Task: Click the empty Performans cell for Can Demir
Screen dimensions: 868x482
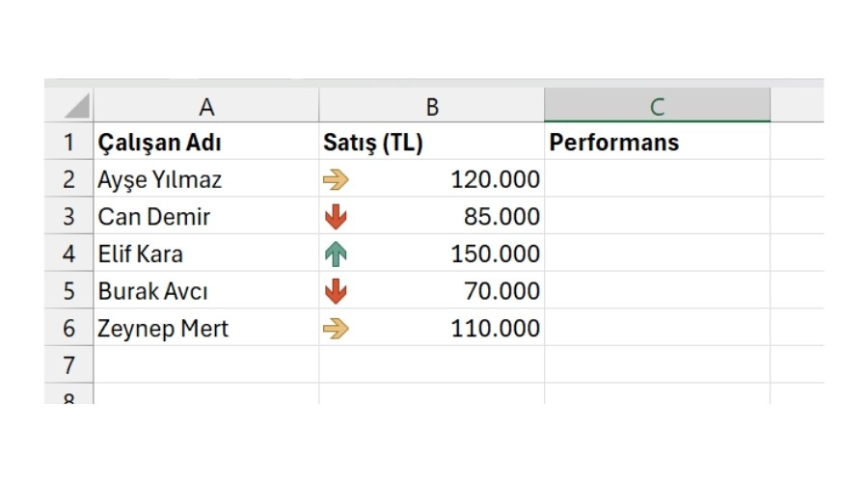Action: pos(657,217)
